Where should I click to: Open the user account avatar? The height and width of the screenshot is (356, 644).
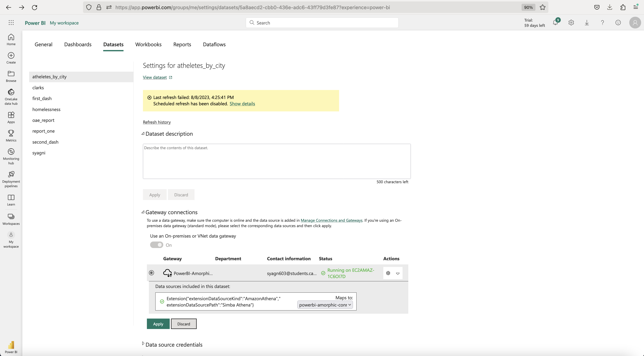point(635,23)
